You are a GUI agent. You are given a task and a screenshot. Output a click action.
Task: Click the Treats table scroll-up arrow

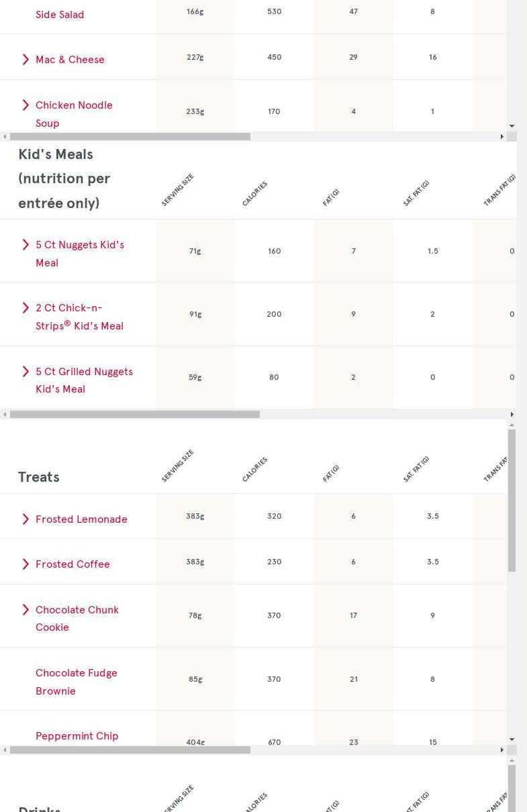click(x=512, y=425)
